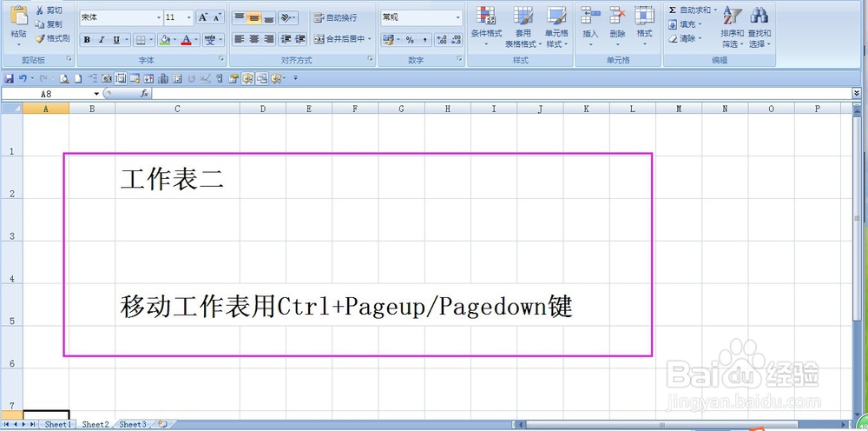Decrease decimal places
Viewport: 868px width, 431px height.
[x=456, y=39]
